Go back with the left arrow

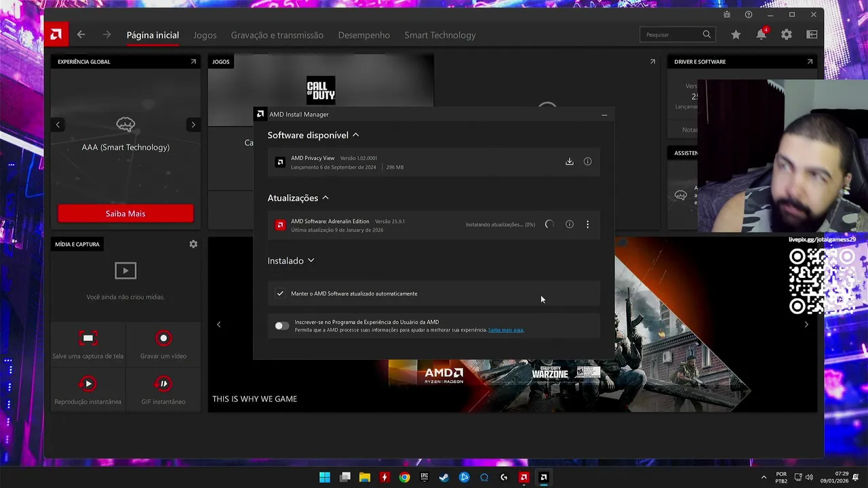tap(81, 35)
